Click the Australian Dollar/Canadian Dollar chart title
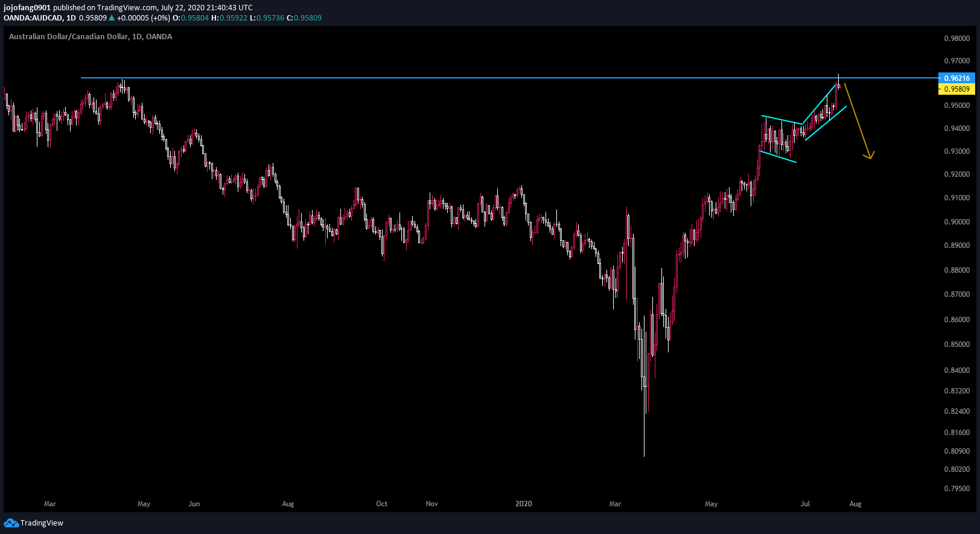This screenshot has width=980, height=534. tap(91, 37)
